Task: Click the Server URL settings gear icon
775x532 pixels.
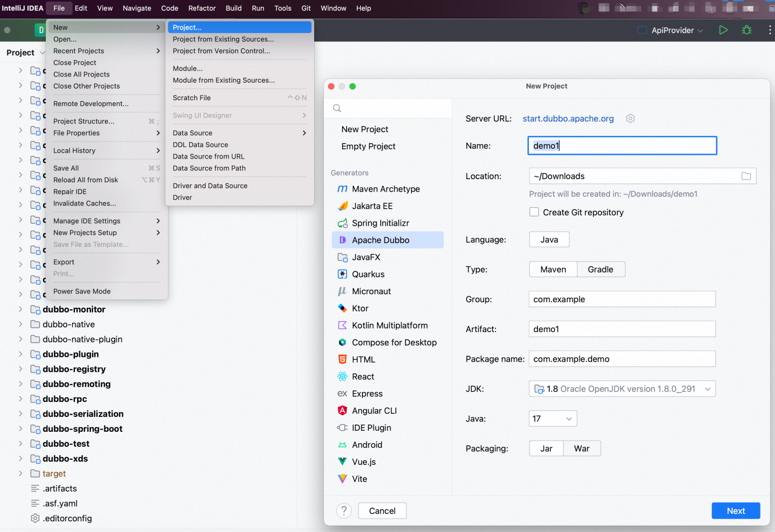Action: click(630, 118)
